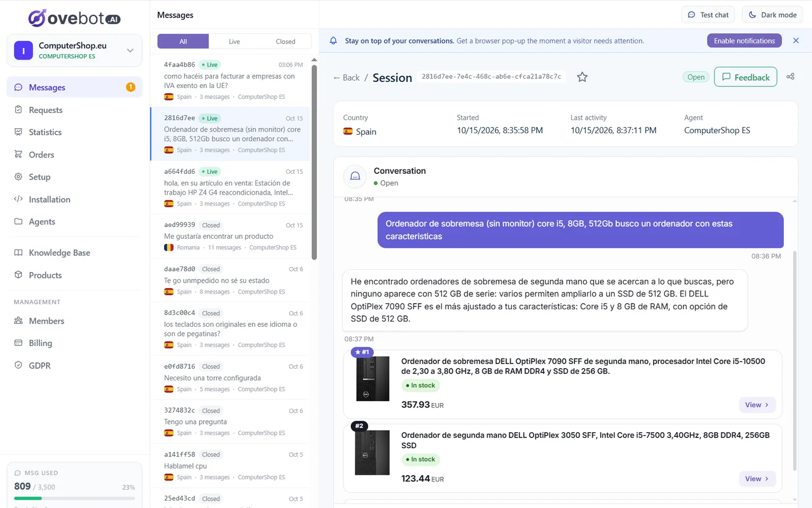Click OptiPlex 3050 product thumbnail

(372, 453)
